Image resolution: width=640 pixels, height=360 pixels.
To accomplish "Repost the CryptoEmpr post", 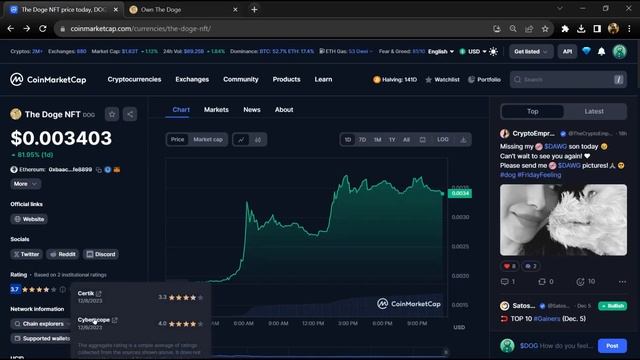I will coord(546,282).
